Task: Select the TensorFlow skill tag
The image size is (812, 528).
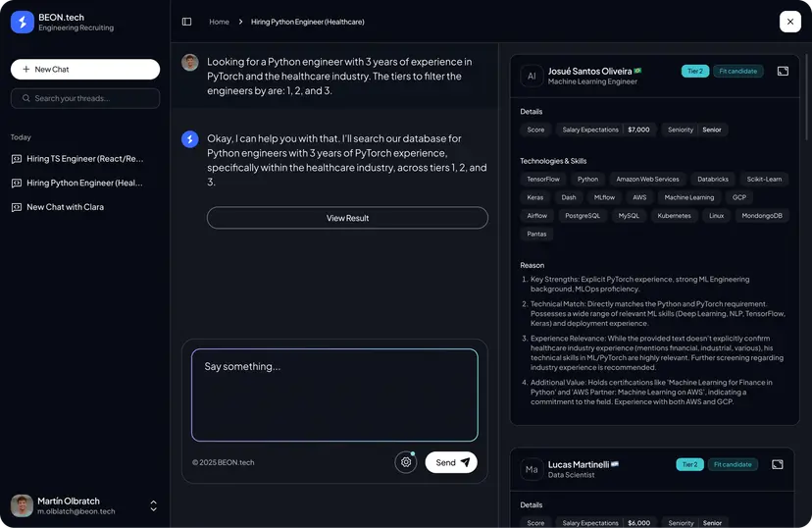Action: click(x=543, y=180)
